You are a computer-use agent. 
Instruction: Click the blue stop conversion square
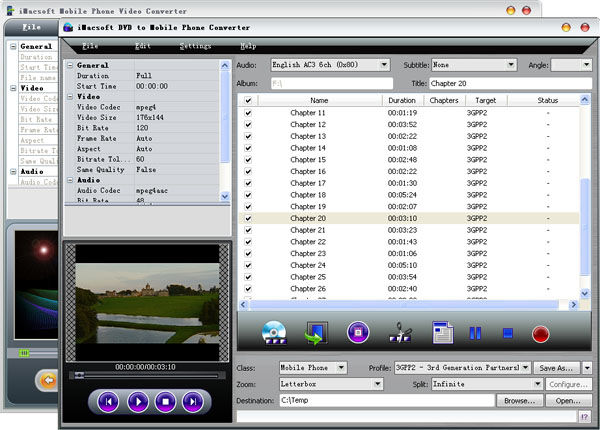(x=507, y=333)
